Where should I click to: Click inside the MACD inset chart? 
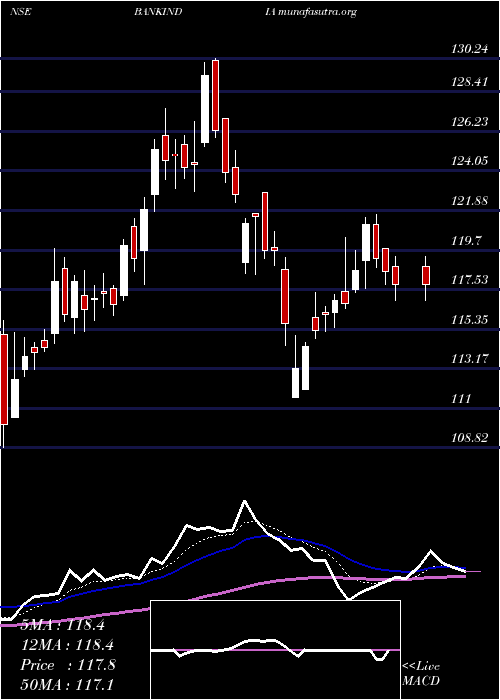(275, 650)
